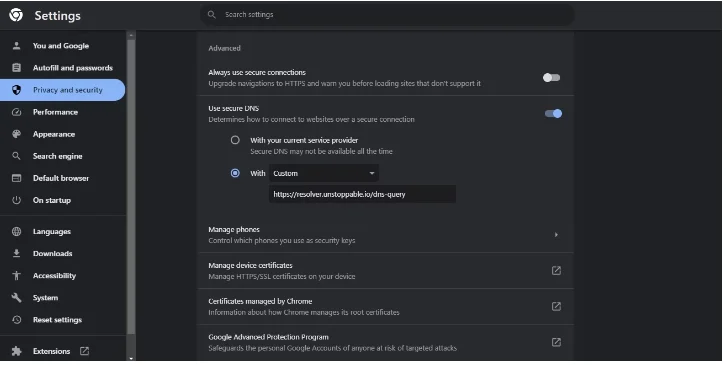
Task: Click the Settings page title
Action: tap(57, 15)
